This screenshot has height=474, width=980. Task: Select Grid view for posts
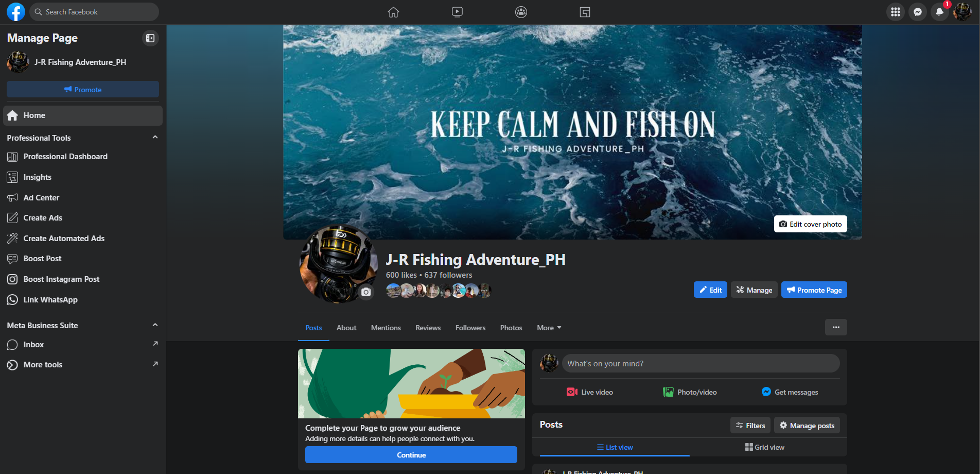(765, 447)
